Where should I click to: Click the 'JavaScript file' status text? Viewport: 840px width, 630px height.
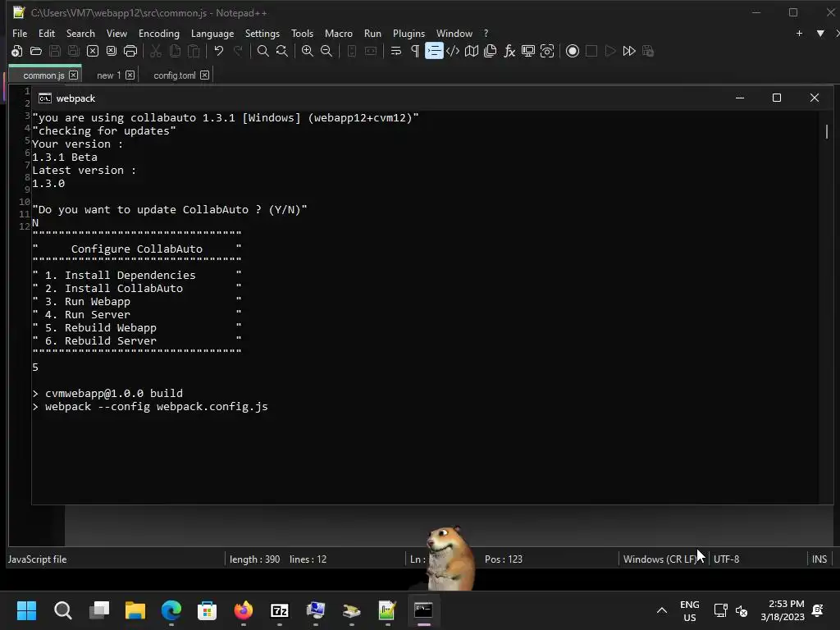pos(37,559)
